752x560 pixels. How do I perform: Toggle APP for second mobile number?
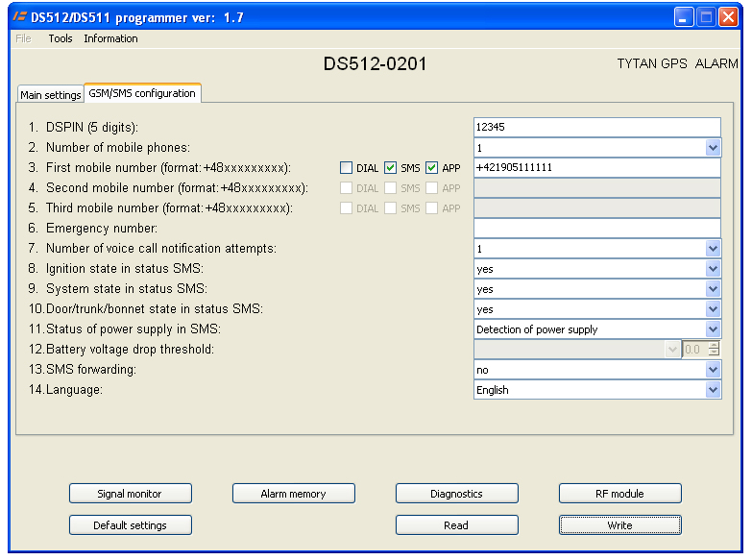pos(431,188)
